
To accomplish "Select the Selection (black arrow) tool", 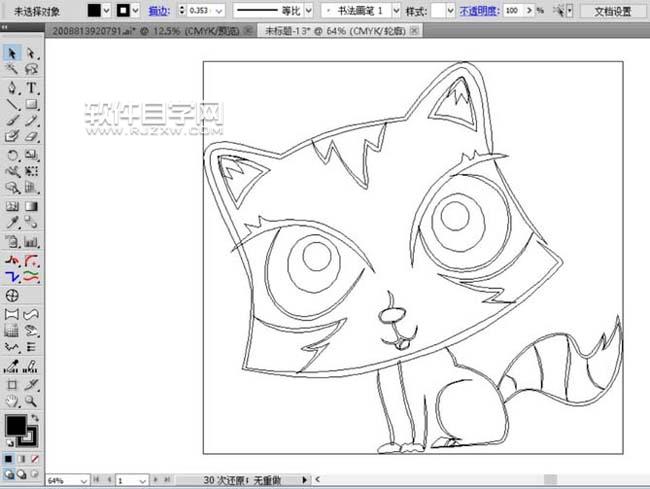I will (12, 53).
